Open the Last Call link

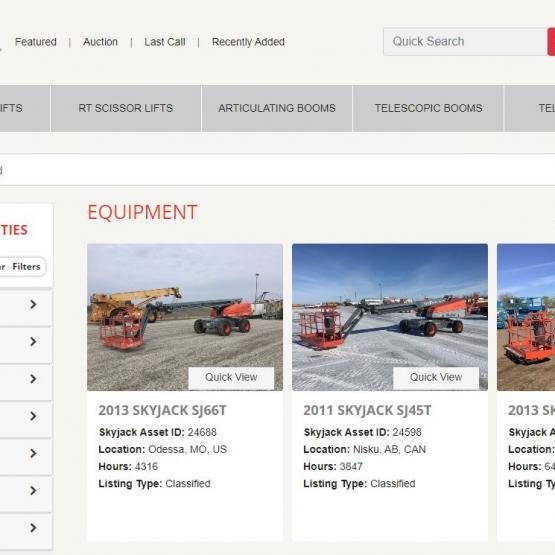(165, 42)
